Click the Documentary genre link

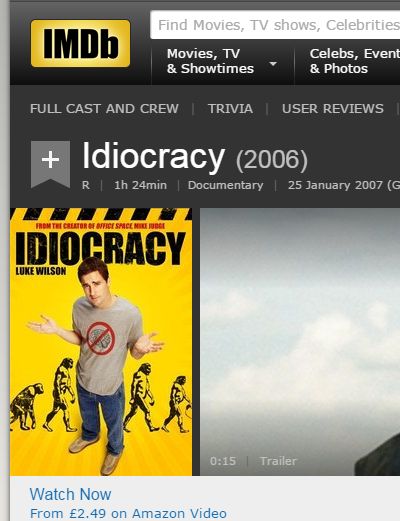225,185
